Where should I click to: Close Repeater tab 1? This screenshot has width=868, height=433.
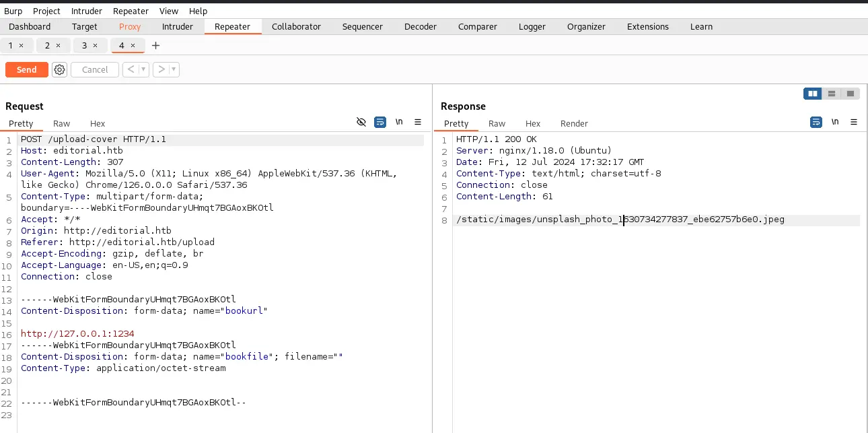(21, 45)
